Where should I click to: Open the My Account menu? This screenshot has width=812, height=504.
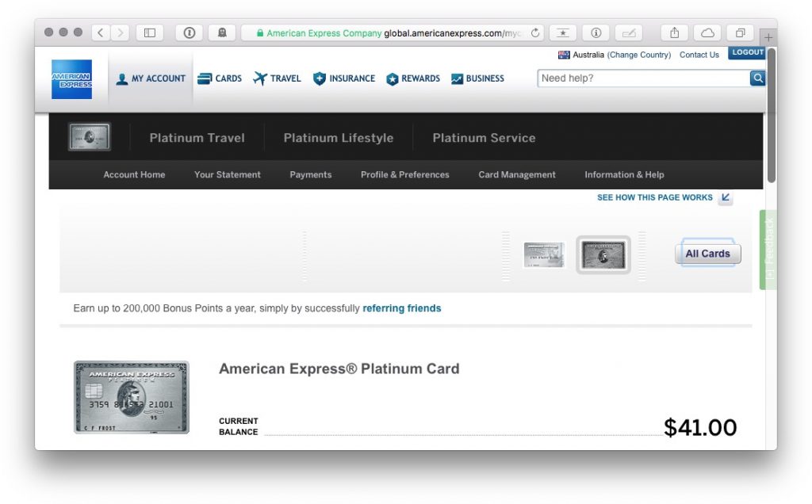pyautogui.click(x=150, y=78)
